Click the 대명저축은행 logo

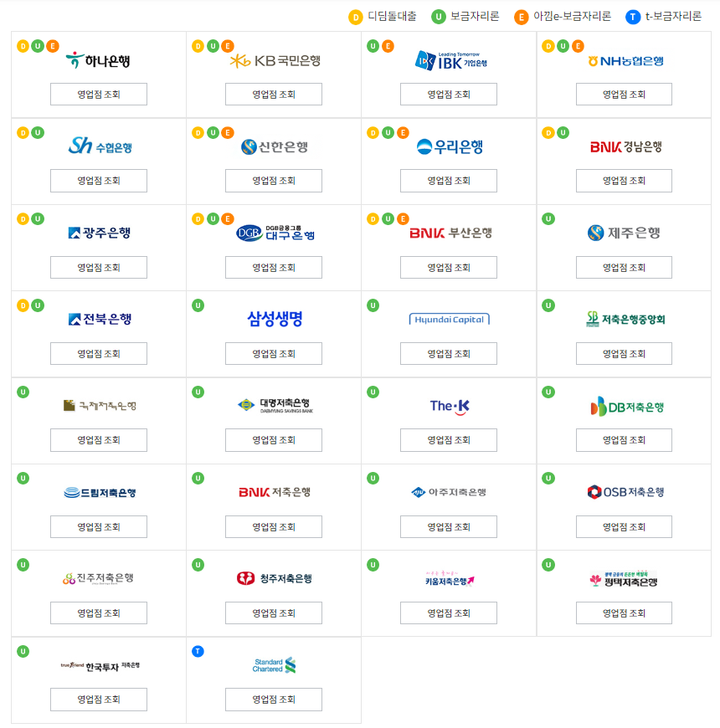275,405
